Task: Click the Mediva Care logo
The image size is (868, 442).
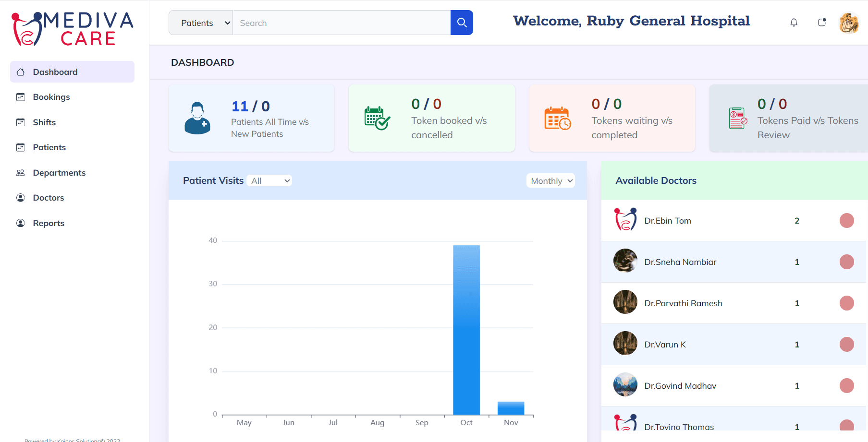Action: (x=73, y=29)
